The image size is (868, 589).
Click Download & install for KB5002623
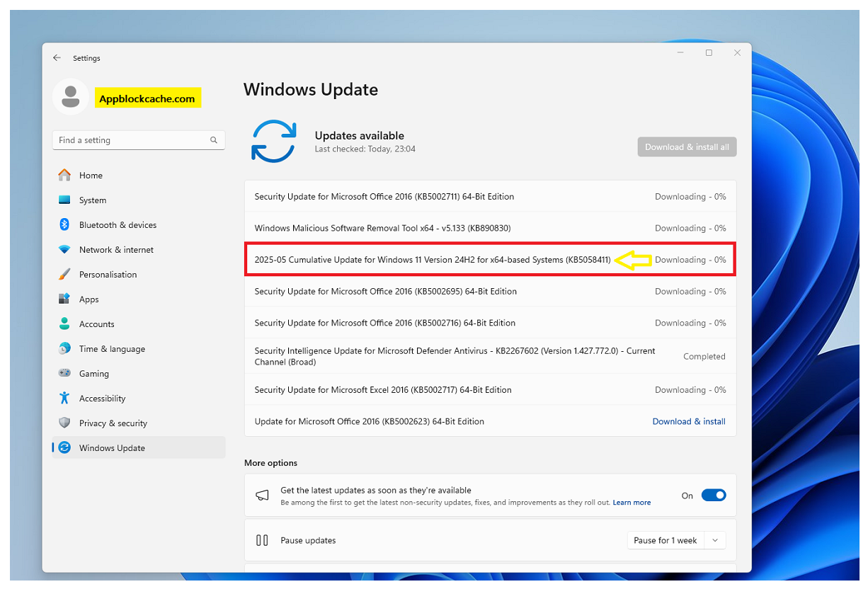(688, 421)
